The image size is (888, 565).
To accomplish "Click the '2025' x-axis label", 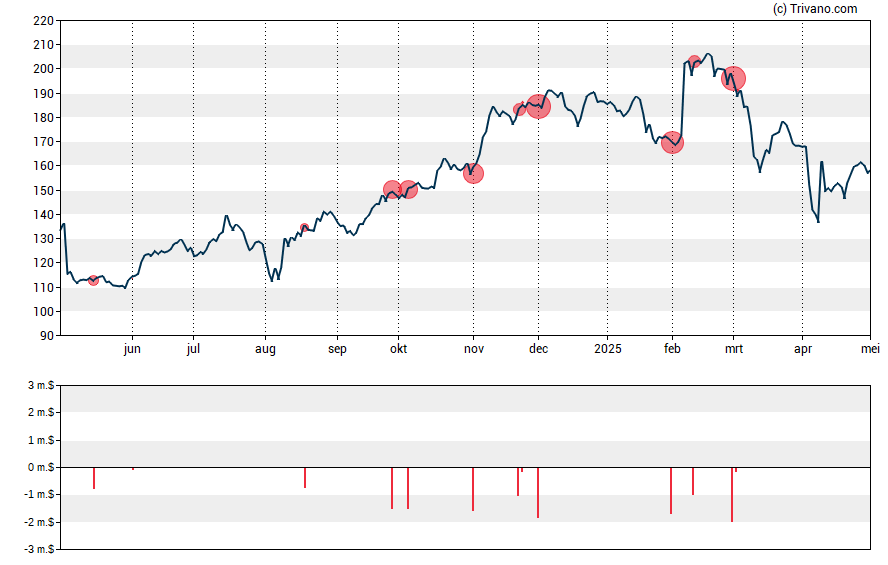I will pyautogui.click(x=608, y=349).
